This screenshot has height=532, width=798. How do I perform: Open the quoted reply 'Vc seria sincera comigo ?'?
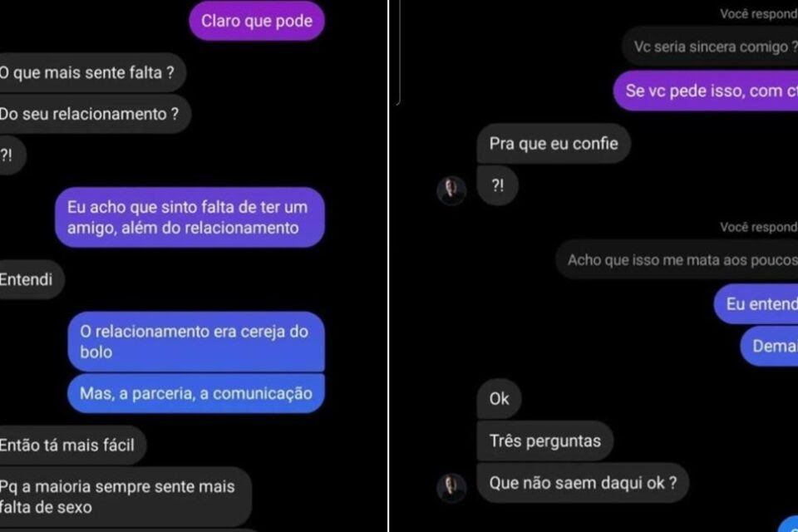point(710,47)
